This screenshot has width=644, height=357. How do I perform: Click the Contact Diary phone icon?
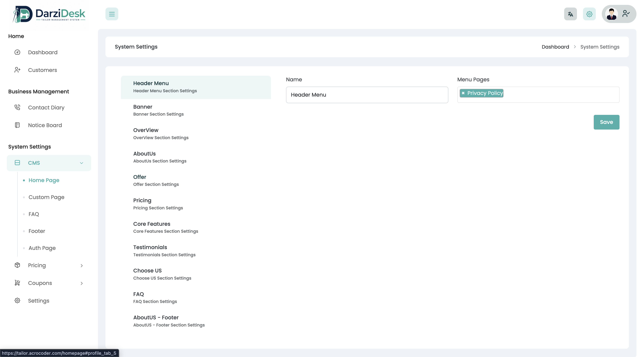point(17,108)
